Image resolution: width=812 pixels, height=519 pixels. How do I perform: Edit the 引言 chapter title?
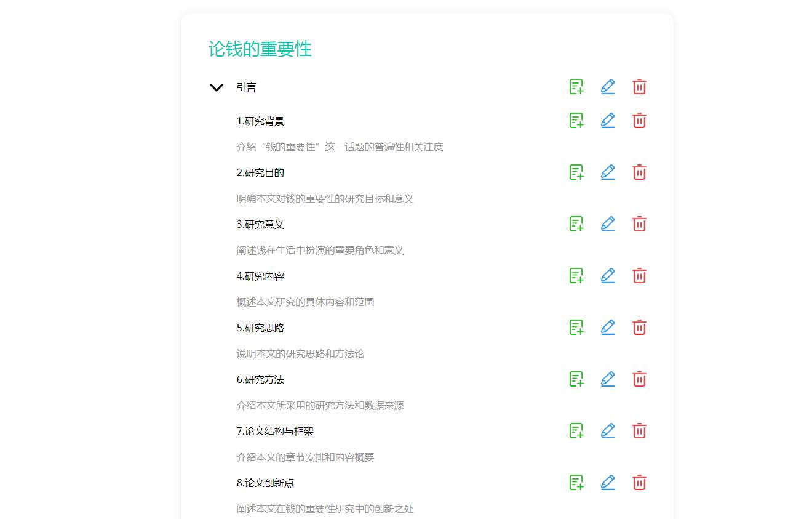pyautogui.click(x=608, y=86)
